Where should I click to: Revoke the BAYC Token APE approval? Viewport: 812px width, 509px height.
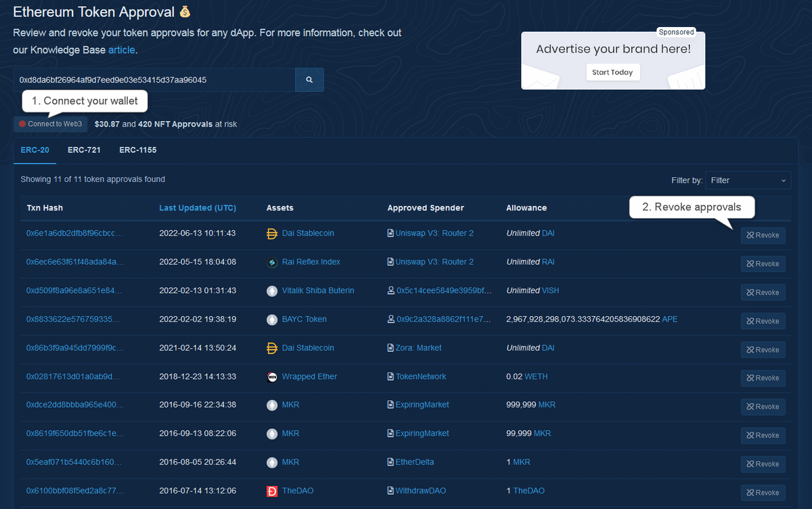point(763,321)
